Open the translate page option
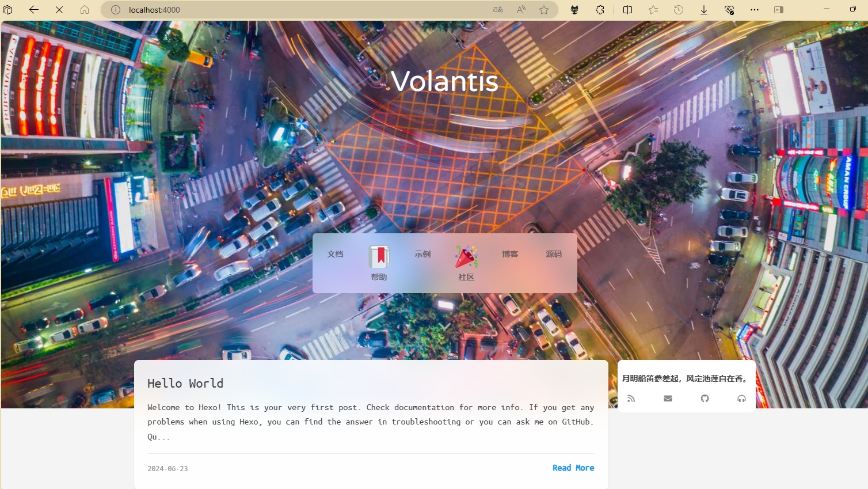The image size is (868, 489). [x=498, y=10]
